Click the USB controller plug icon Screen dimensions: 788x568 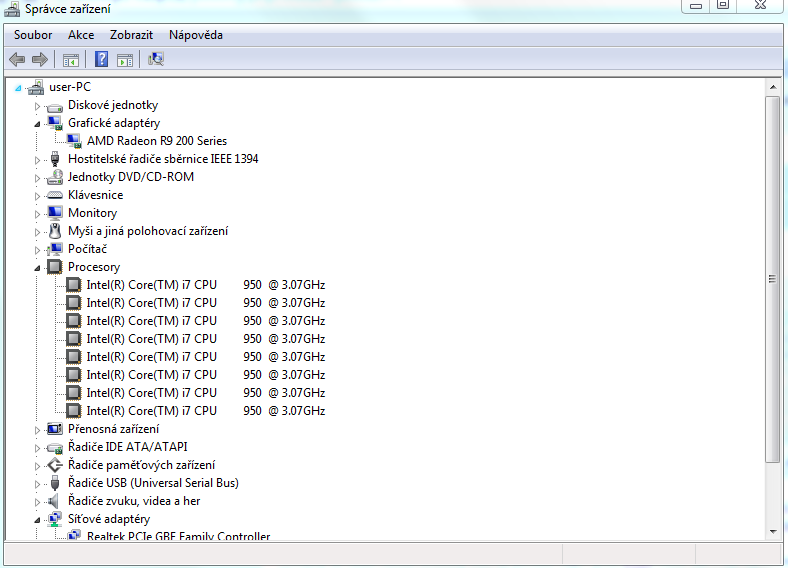click(x=55, y=483)
